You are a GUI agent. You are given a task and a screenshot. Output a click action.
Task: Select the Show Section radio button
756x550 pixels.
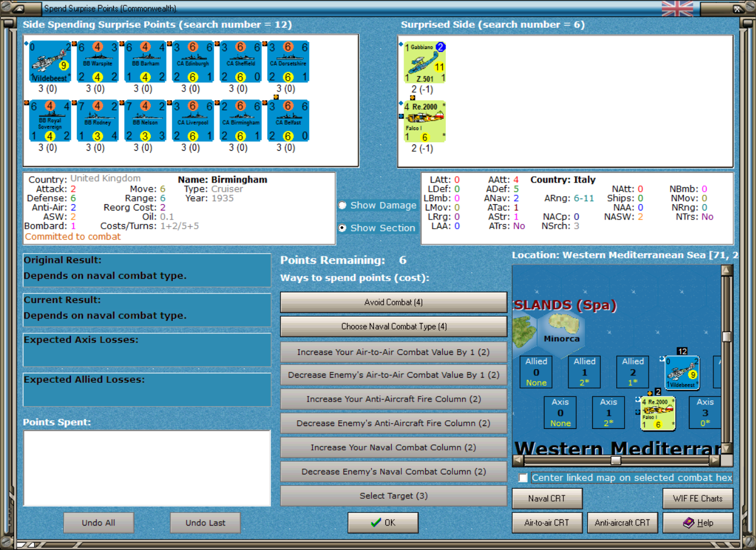(x=343, y=228)
